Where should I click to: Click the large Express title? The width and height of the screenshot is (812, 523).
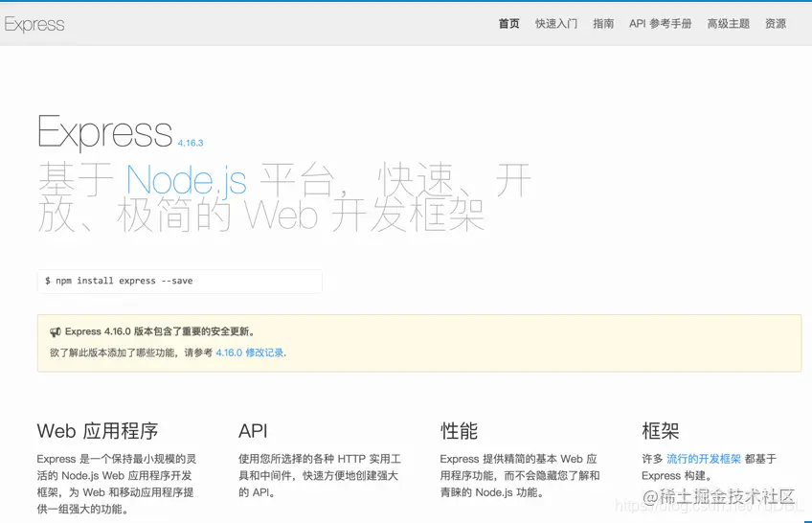coord(105,132)
